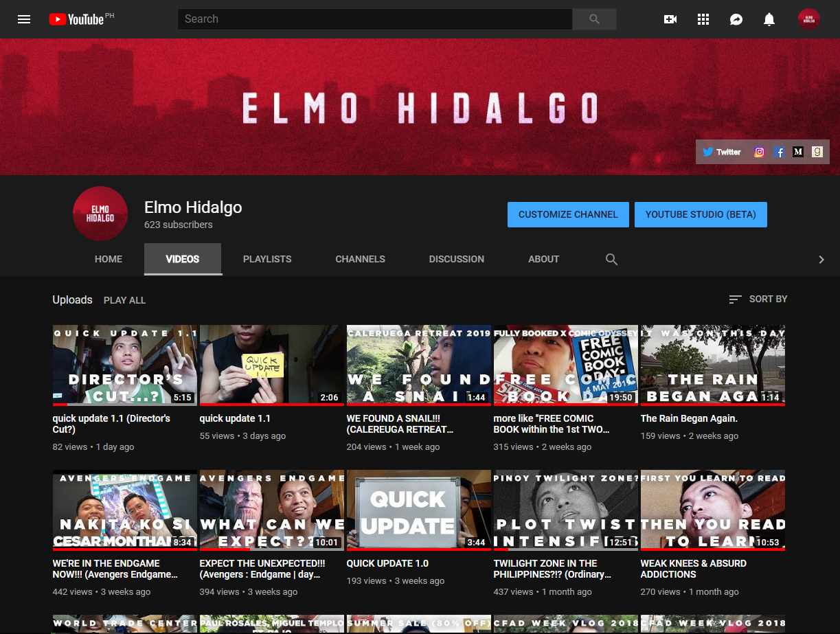840x634 pixels.
Task: Switch to the HOME tab
Action: click(x=109, y=259)
